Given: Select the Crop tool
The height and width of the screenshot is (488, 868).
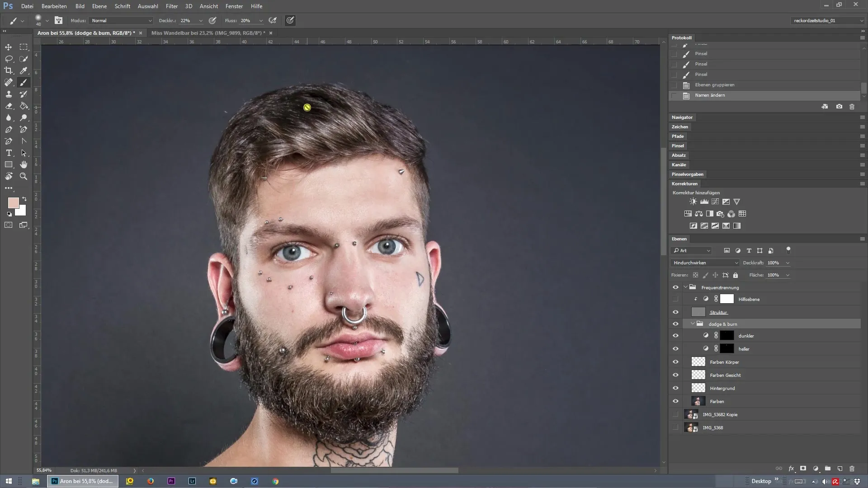Looking at the screenshot, I should [9, 70].
